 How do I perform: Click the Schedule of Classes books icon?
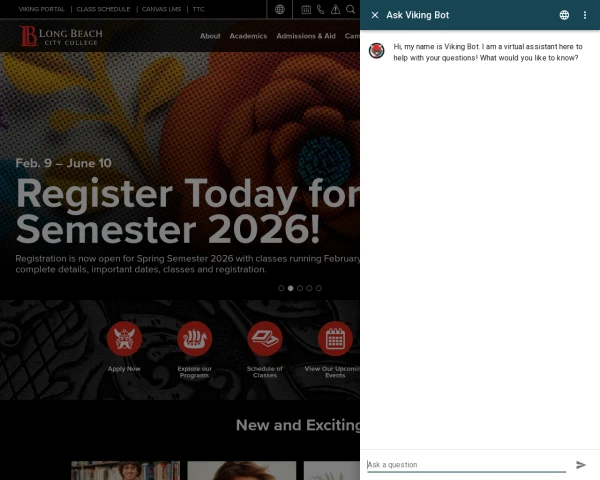pos(265,339)
